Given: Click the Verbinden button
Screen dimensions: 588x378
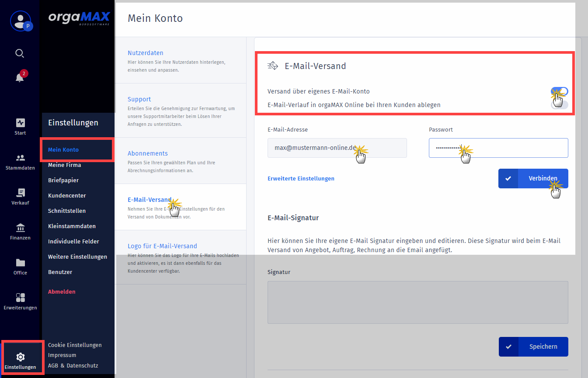Looking at the screenshot, I should tap(533, 178).
